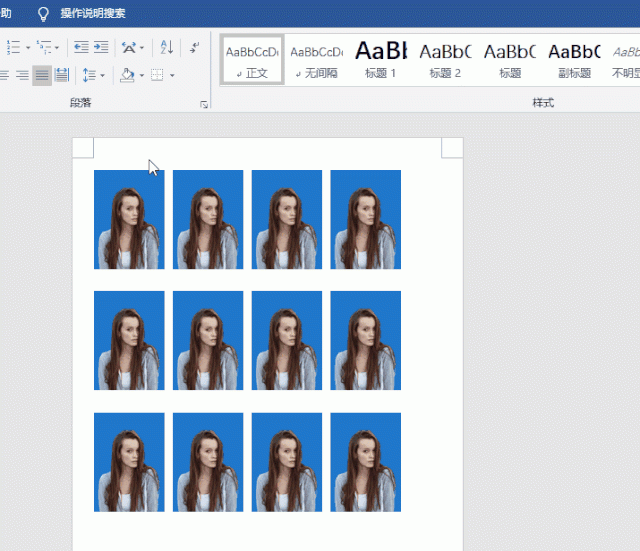The height and width of the screenshot is (551, 640).
Task: Select third photo in middle row
Action: coord(287,340)
